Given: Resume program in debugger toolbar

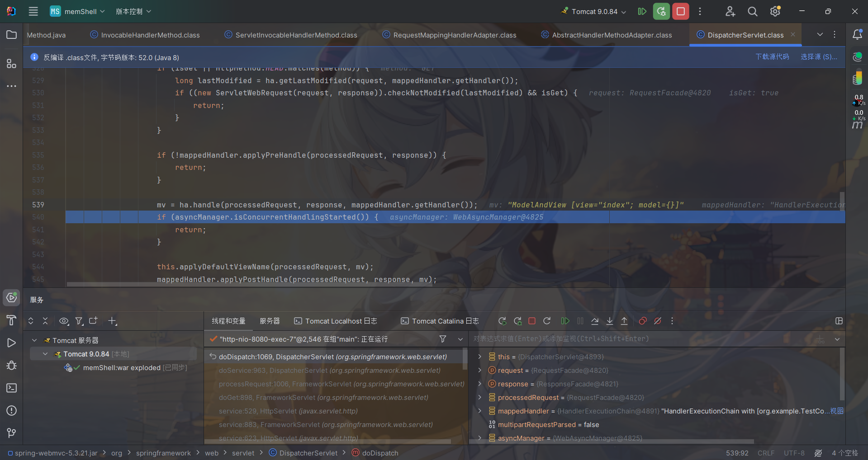Looking at the screenshot, I should 565,321.
